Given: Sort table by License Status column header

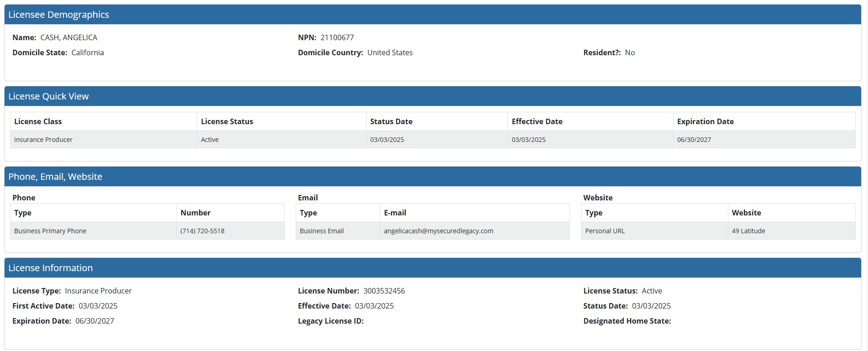Looking at the screenshot, I should click(x=227, y=121).
